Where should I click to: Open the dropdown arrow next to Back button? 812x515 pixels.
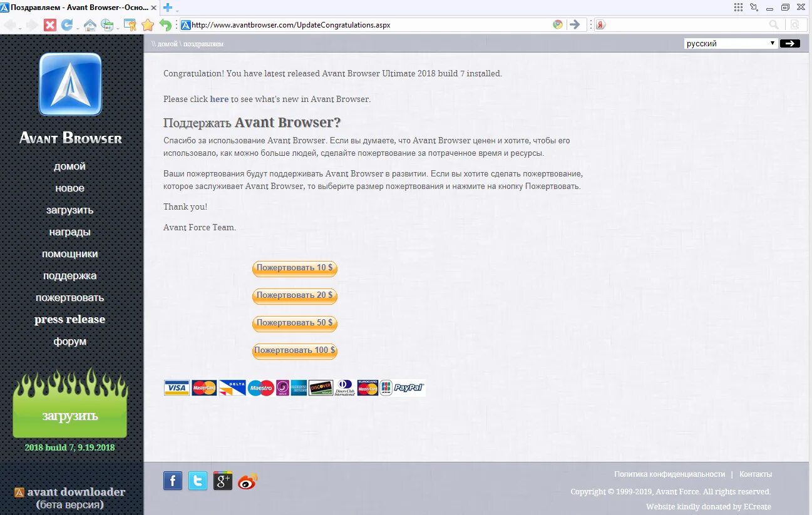pos(20,28)
